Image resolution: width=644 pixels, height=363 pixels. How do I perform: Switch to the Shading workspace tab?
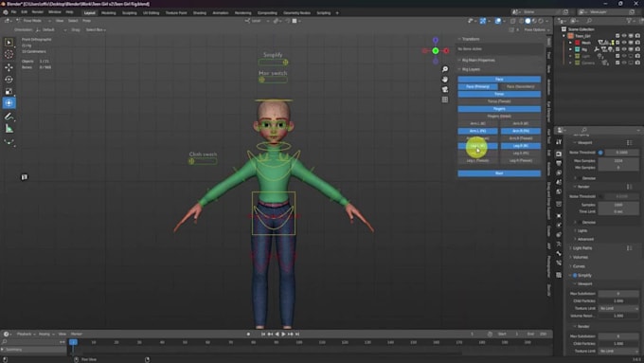tap(200, 12)
